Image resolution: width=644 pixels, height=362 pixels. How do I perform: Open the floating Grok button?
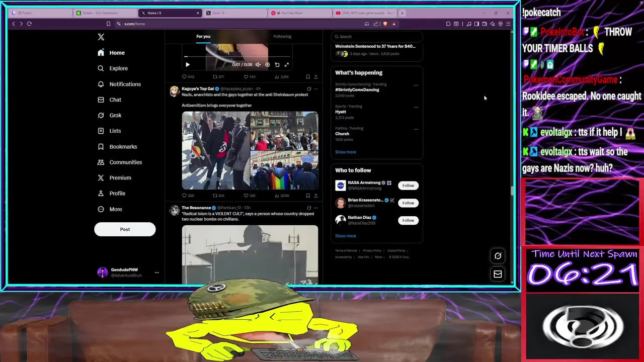click(498, 256)
